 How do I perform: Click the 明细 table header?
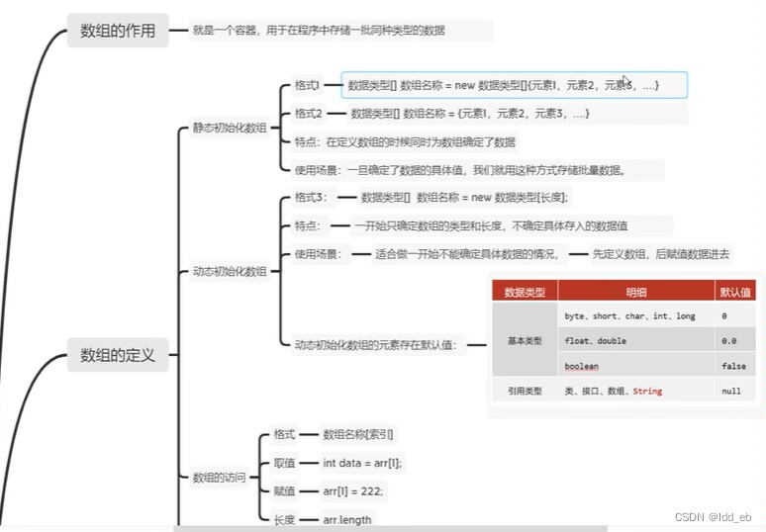tap(636, 292)
